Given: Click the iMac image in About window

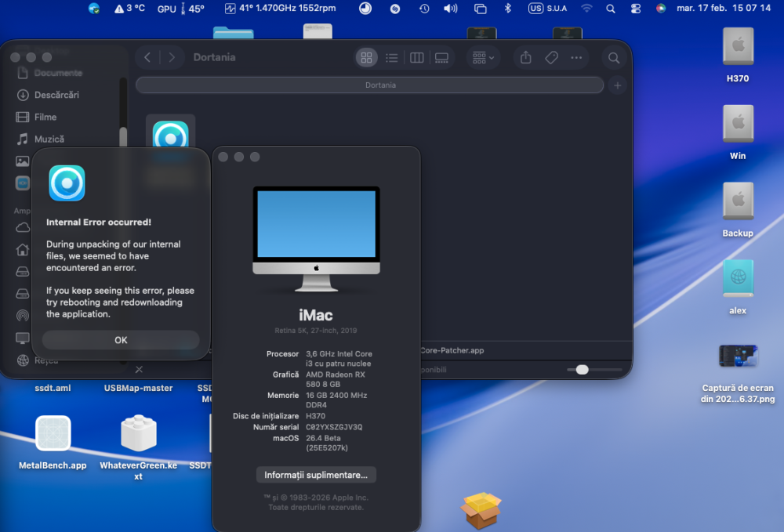Looking at the screenshot, I should (x=316, y=239).
